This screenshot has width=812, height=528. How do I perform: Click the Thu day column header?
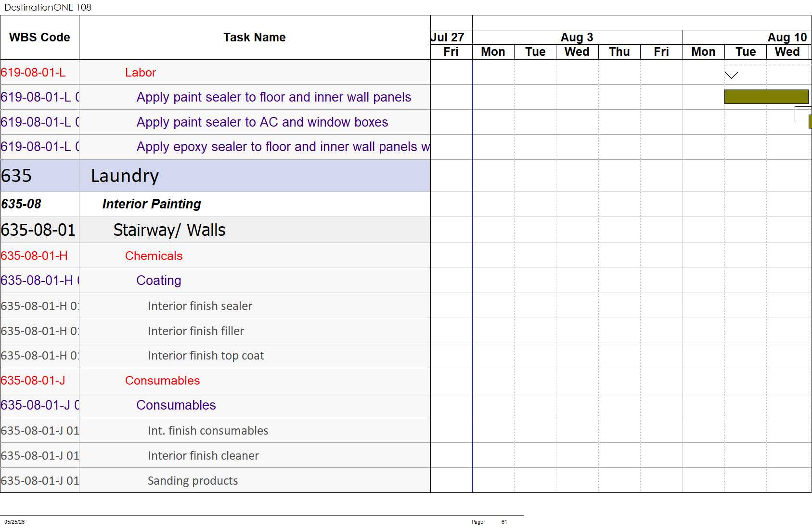(619, 52)
